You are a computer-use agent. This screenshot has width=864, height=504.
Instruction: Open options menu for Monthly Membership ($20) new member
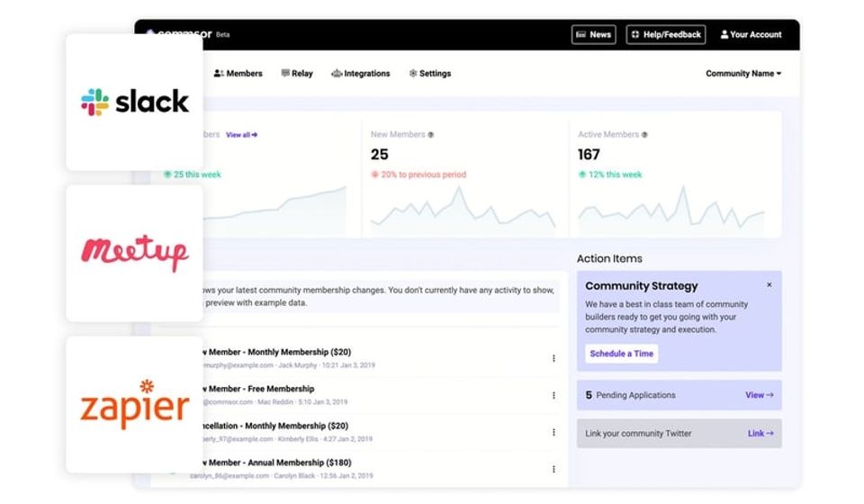click(553, 358)
